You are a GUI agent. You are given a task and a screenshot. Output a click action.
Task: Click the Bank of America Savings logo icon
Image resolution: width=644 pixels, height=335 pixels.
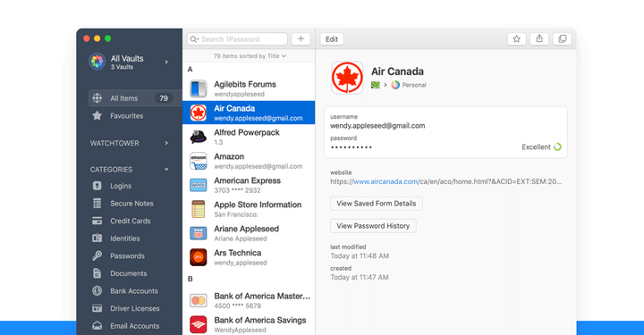point(199,324)
